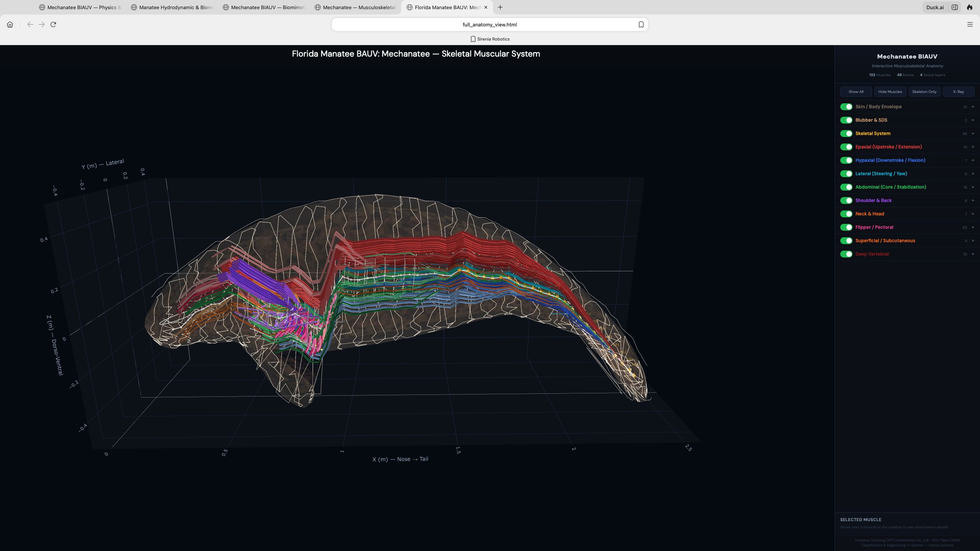Image resolution: width=980 pixels, height=551 pixels.
Task: Expand Shoulder & Back group arrow
Action: tap(973, 201)
